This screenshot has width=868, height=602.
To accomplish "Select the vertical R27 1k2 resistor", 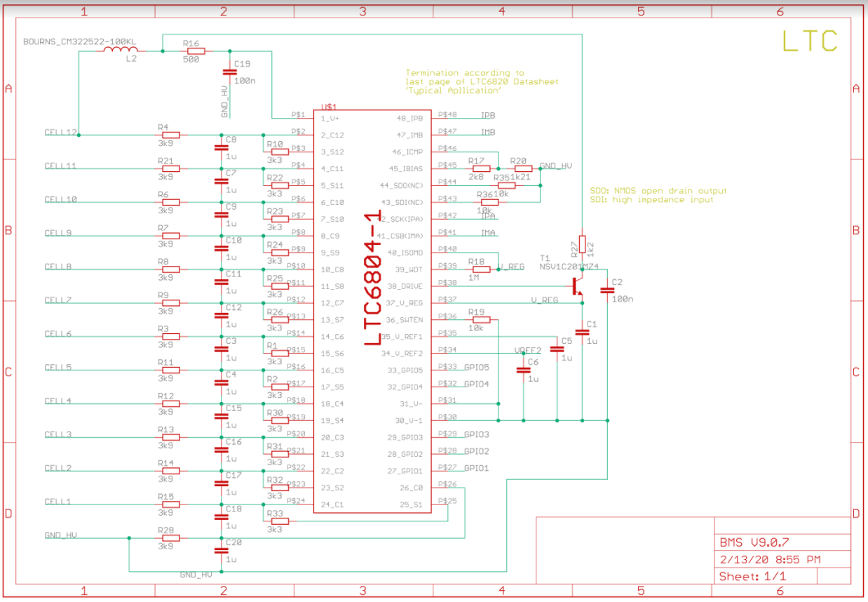I will [x=582, y=243].
